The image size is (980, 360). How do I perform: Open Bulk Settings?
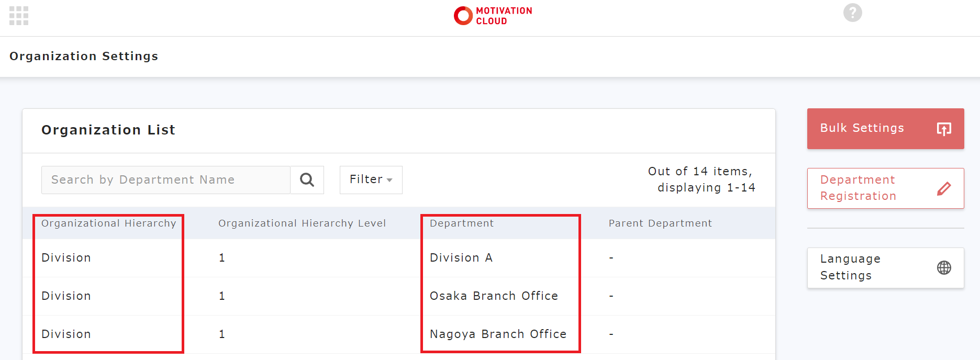point(885,129)
